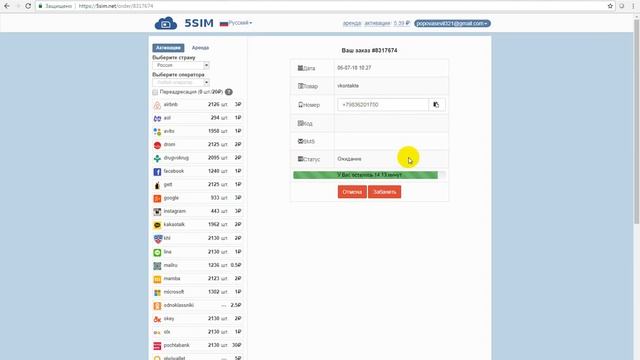This screenshot has width=640, height=360.
Task: Select the gett service icon
Action: 157,185
